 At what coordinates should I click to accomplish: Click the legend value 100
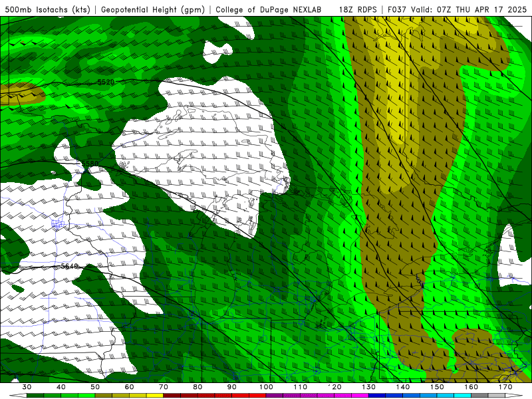tap(266, 387)
